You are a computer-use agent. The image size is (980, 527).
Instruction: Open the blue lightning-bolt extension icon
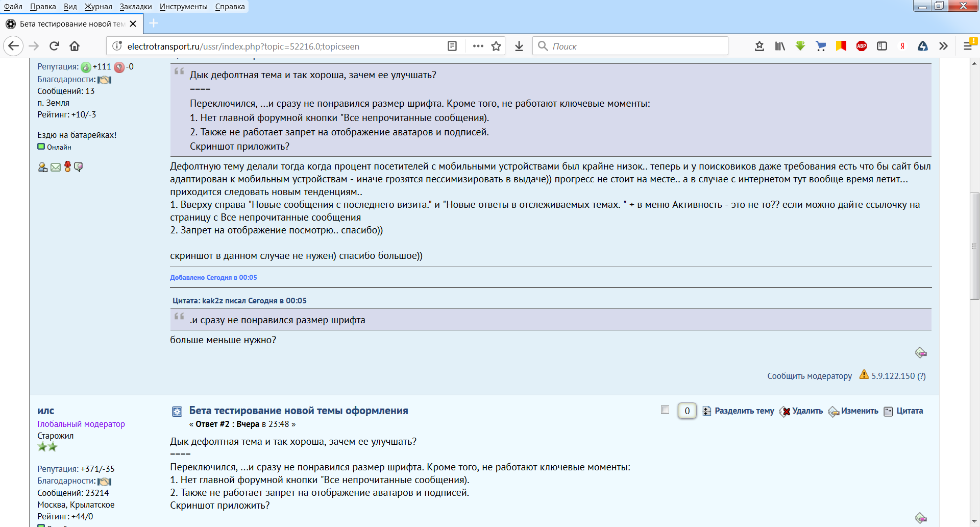click(x=923, y=46)
